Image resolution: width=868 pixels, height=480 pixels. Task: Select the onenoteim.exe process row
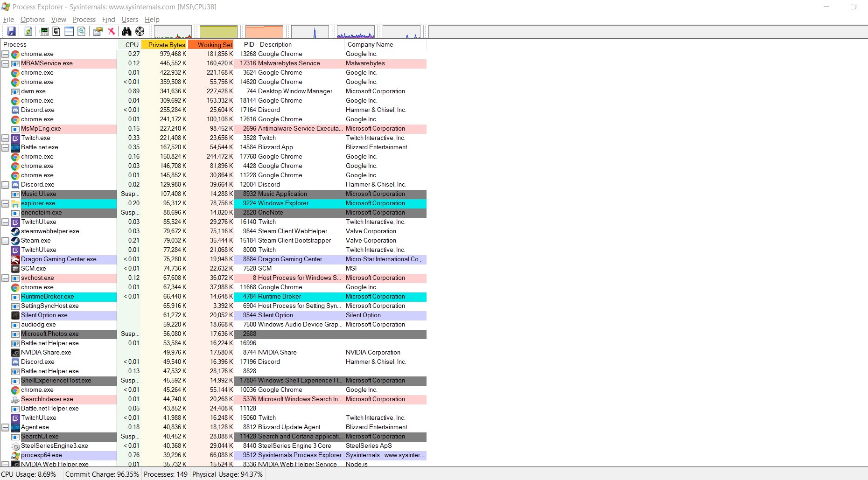(213, 213)
